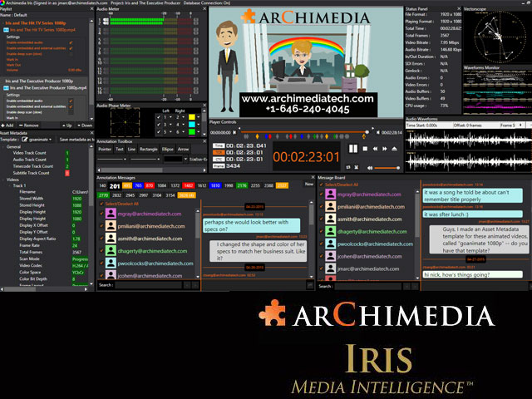Image resolution: width=532 pixels, height=399 pixels.
Task: Toggle Select/Deselect All in Message Board
Action: pyautogui.click(x=321, y=185)
